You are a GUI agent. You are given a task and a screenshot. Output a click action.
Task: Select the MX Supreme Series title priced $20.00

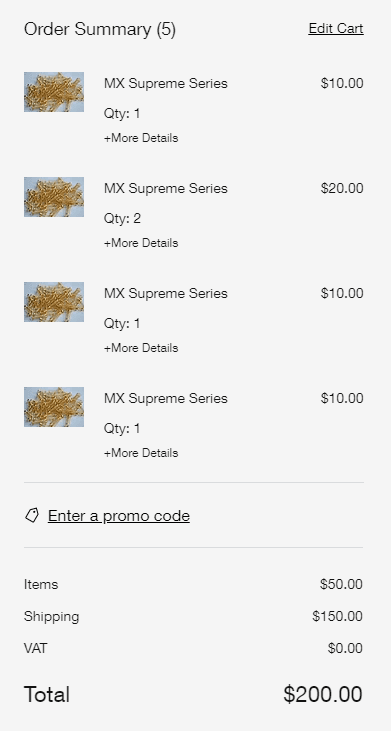tap(165, 188)
